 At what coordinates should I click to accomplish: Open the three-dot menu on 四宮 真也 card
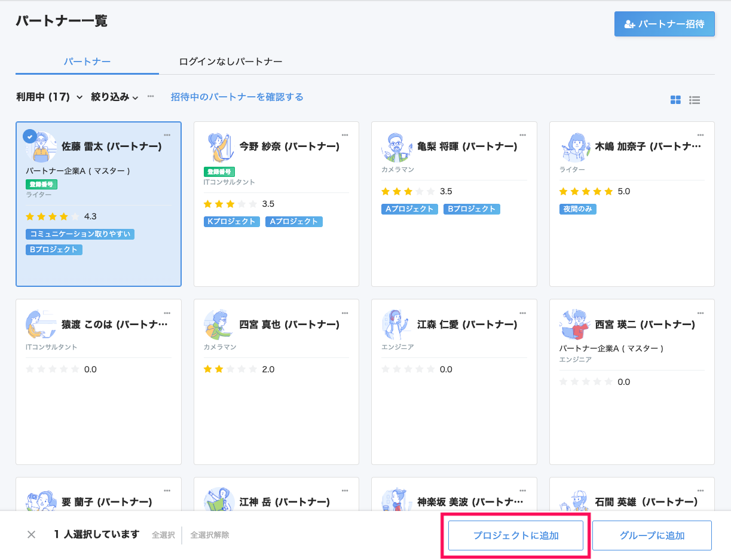click(345, 313)
